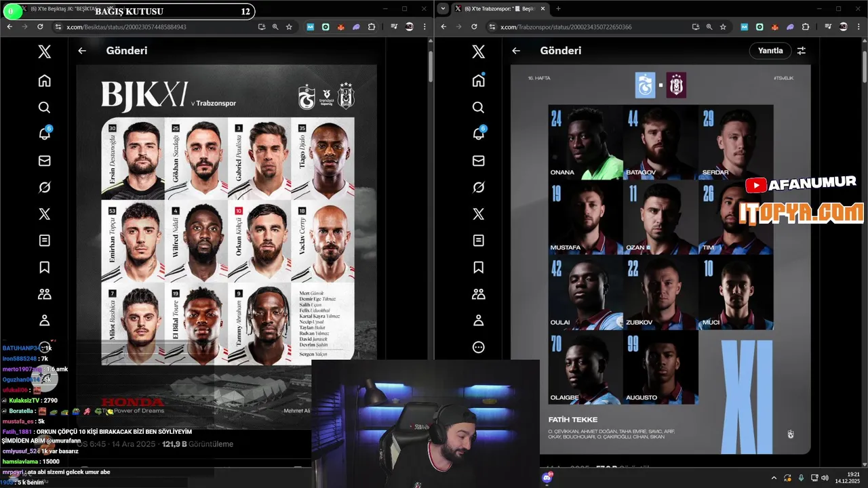Reload page in right browser window
The width and height of the screenshot is (868, 488).
tap(474, 26)
